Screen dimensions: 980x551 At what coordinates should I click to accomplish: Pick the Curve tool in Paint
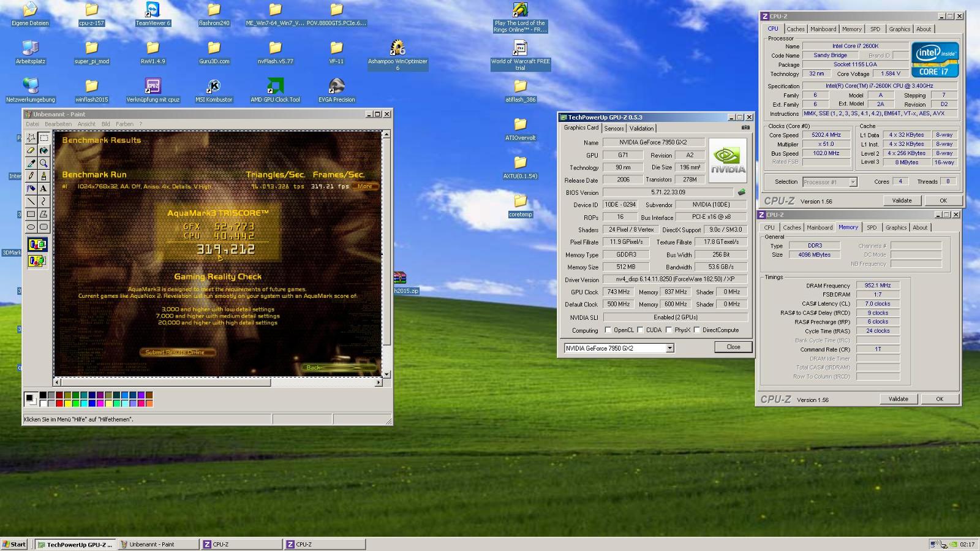point(43,202)
